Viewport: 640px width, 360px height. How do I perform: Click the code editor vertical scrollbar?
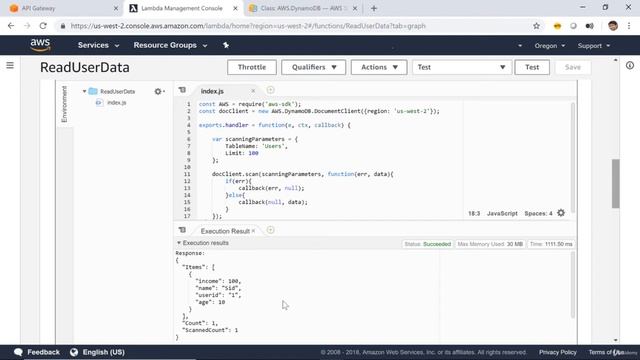[x=573, y=157]
